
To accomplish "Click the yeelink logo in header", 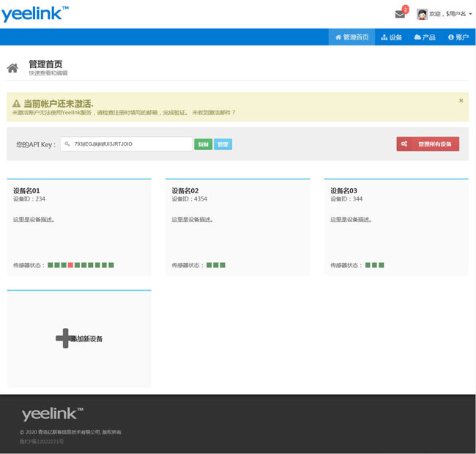I will [x=34, y=14].
